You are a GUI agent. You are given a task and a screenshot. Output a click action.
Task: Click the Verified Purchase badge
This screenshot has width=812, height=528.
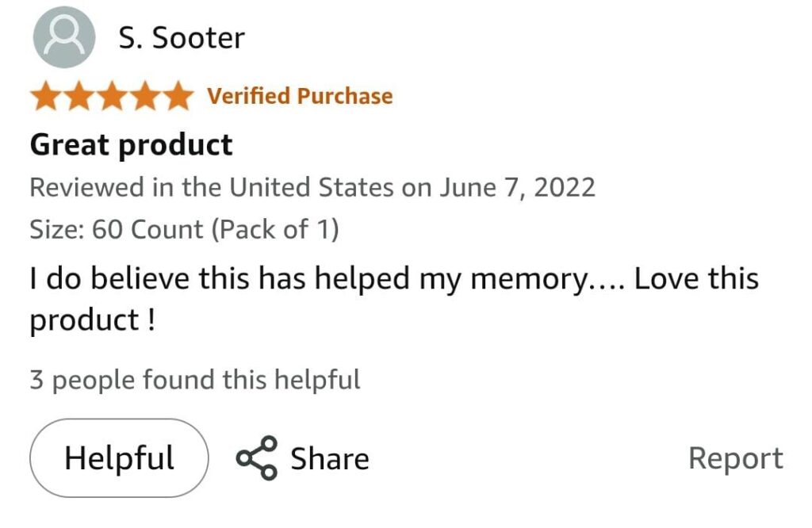(x=300, y=97)
